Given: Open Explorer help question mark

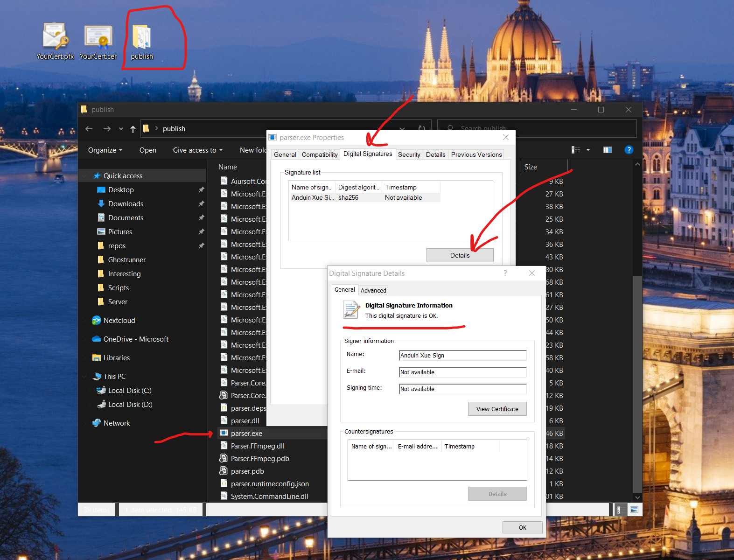Looking at the screenshot, I should tap(629, 150).
